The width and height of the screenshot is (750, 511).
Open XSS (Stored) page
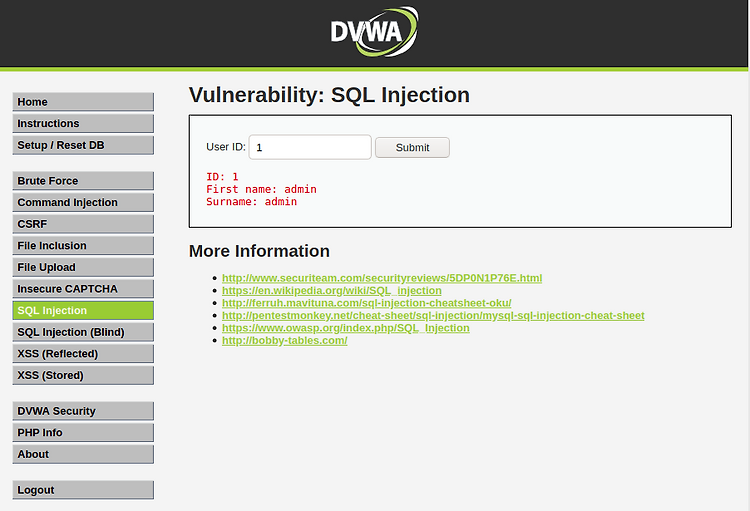(83, 375)
